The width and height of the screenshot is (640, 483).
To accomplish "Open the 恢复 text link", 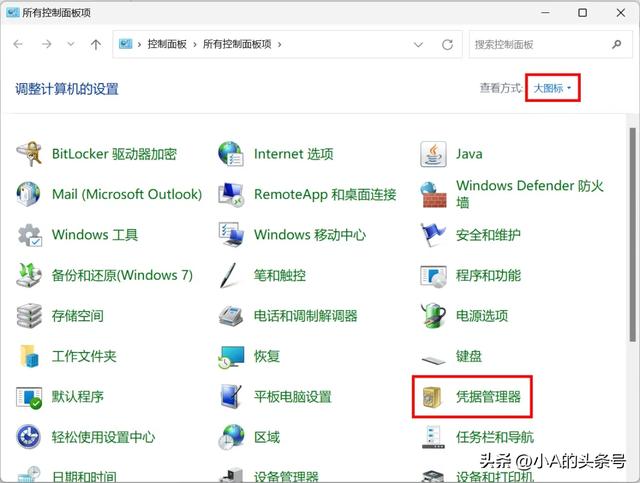I will [x=267, y=356].
